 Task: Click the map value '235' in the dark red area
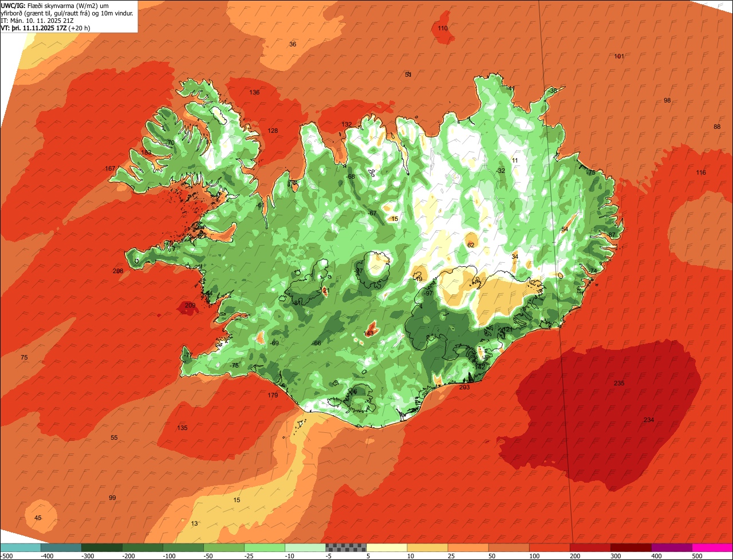618,383
